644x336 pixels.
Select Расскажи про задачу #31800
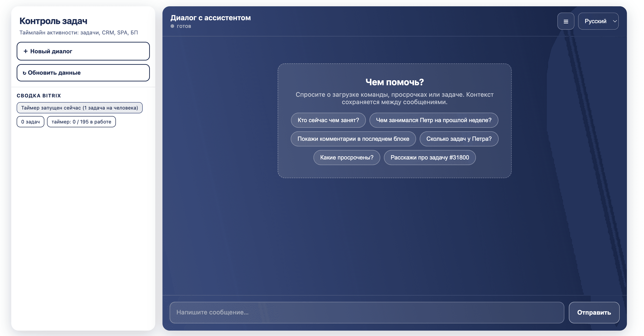click(x=430, y=158)
